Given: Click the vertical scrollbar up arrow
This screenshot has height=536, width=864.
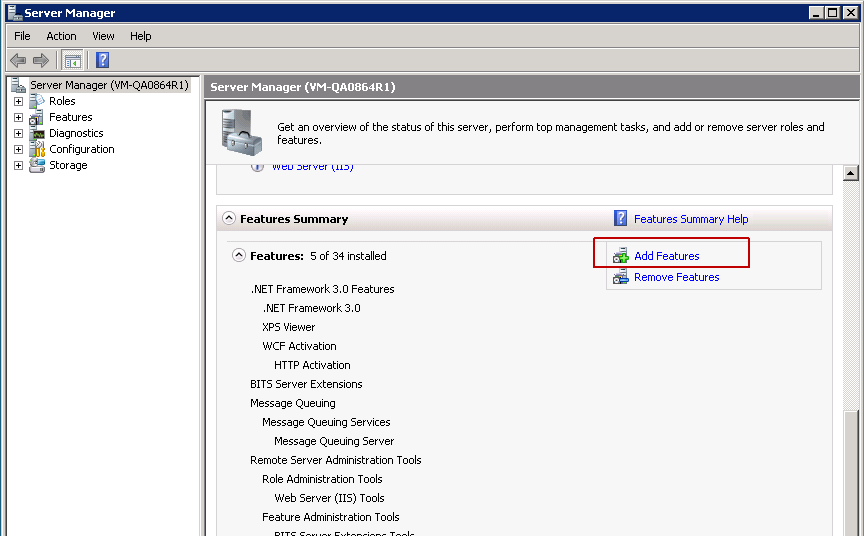Looking at the screenshot, I should click(851, 173).
